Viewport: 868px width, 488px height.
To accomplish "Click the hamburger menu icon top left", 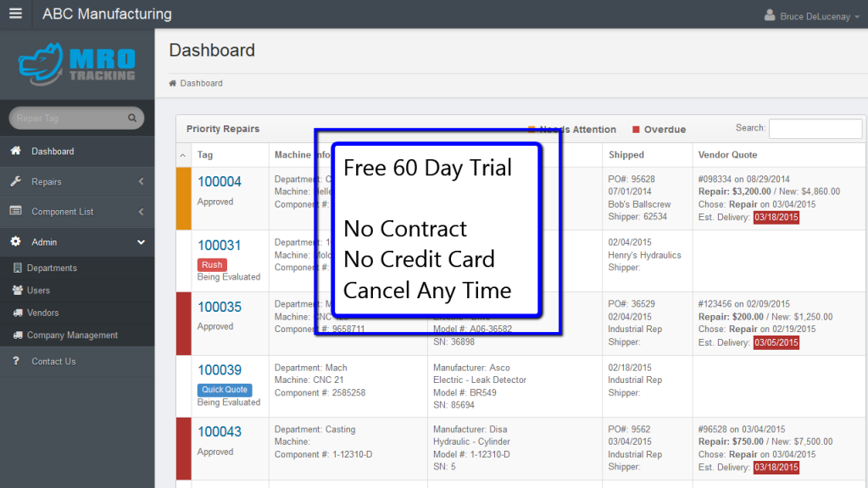I will click(x=15, y=14).
